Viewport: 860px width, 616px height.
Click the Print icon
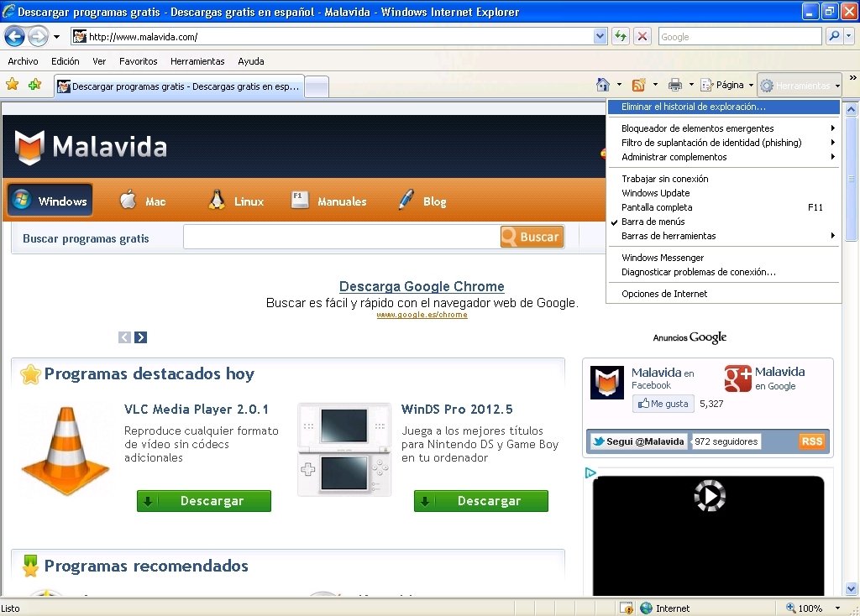(x=675, y=85)
